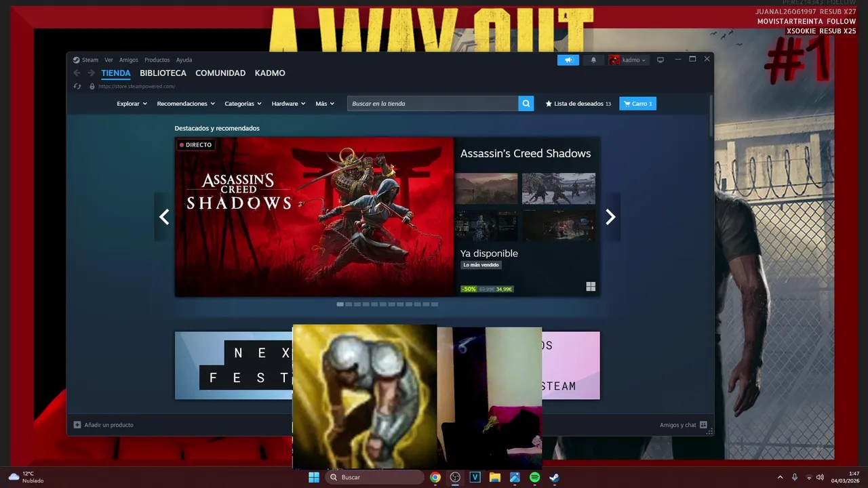
Task: Open Amigos y chat
Action: point(684,425)
